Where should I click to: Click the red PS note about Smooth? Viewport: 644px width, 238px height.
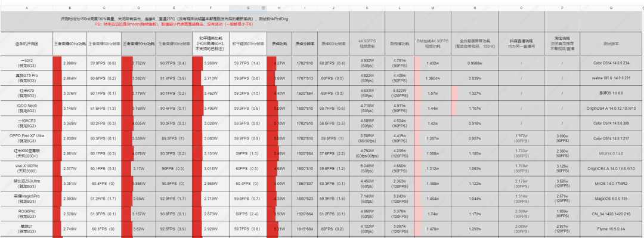174,24
